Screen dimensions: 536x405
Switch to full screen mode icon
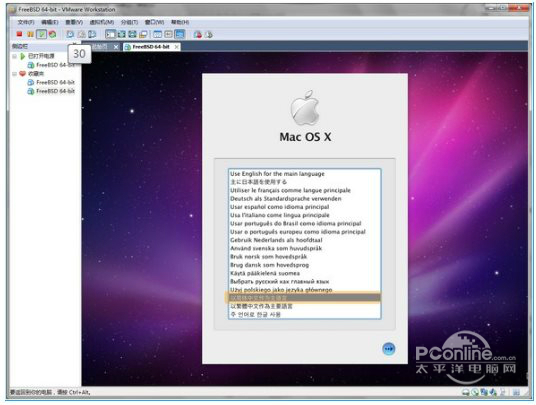(x=121, y=34)
